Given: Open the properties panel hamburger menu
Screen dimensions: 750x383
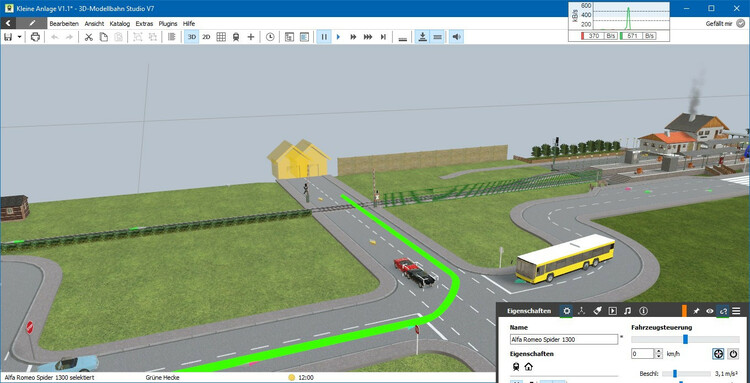Looking at the screenshot, I should pos(737,311).
